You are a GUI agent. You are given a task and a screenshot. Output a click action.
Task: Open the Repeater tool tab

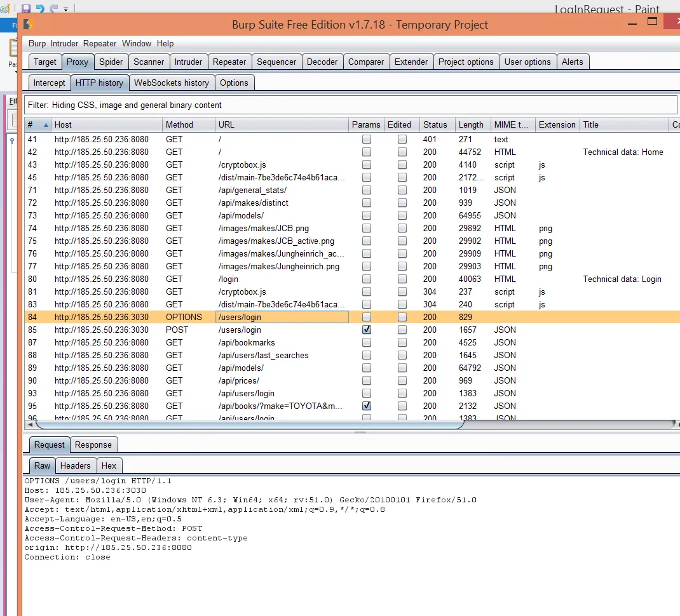point(229,62)
